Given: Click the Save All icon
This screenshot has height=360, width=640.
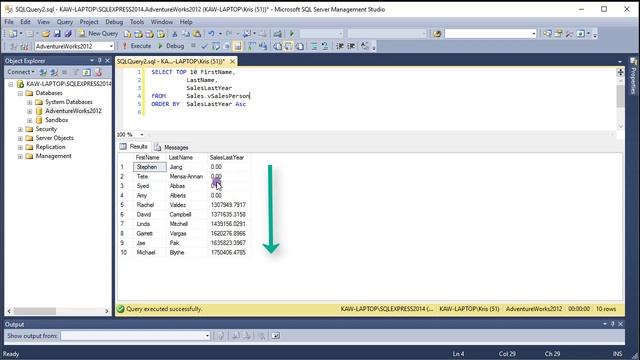Looking at the screenshot, I should (68, 33).
